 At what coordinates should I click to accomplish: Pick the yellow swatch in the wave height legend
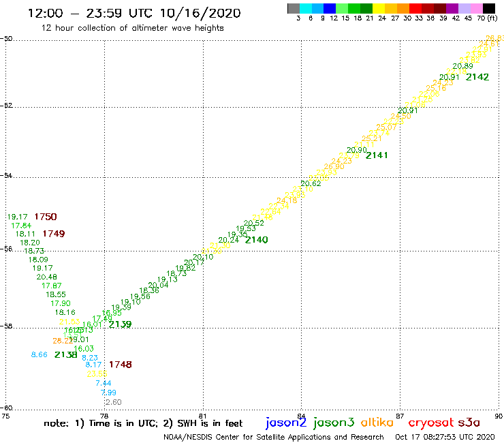pyautogui.click(x=379, y=8)
